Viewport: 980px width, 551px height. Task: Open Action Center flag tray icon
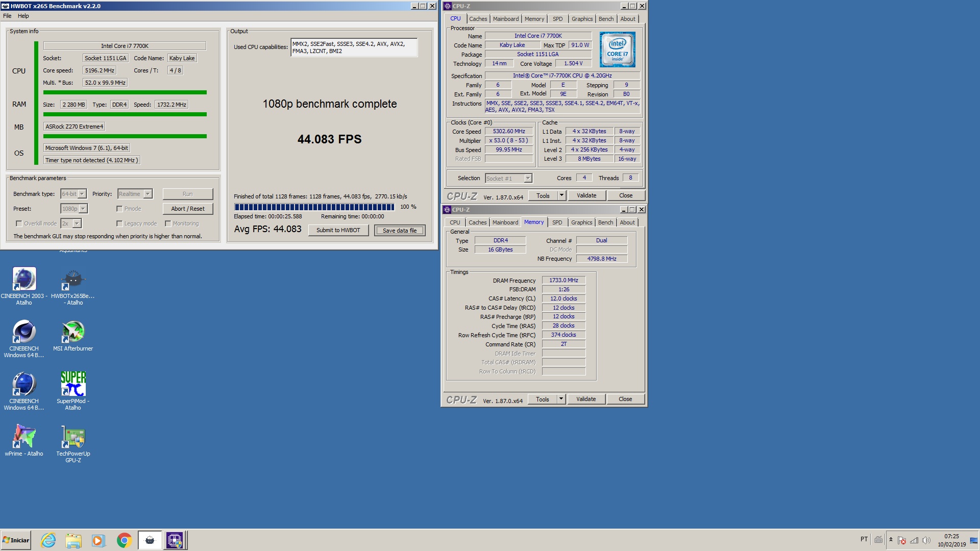coord(902,540)
